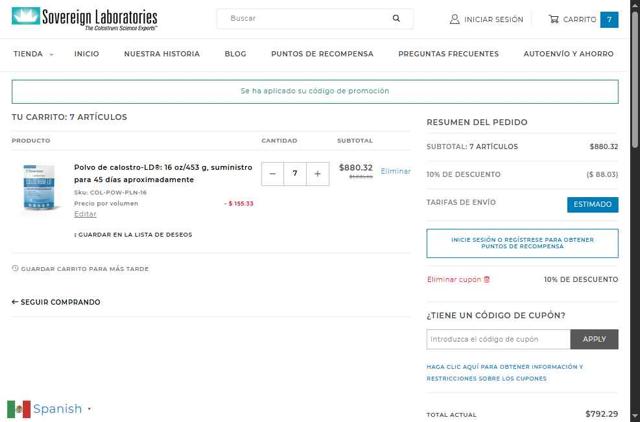Click INICIAR SESIÓN link
Image resolution: width=640 pixels, height=422 pixels.
[494, 20]
